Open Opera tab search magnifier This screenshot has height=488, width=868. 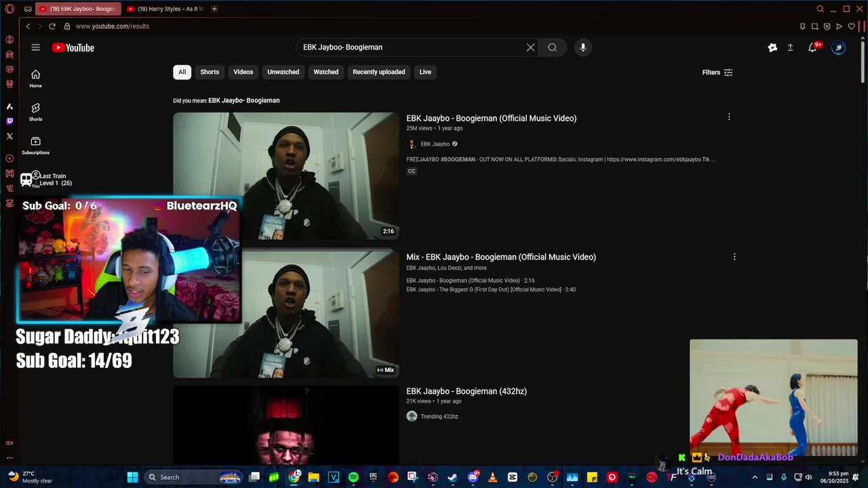[x=821, y=9]
